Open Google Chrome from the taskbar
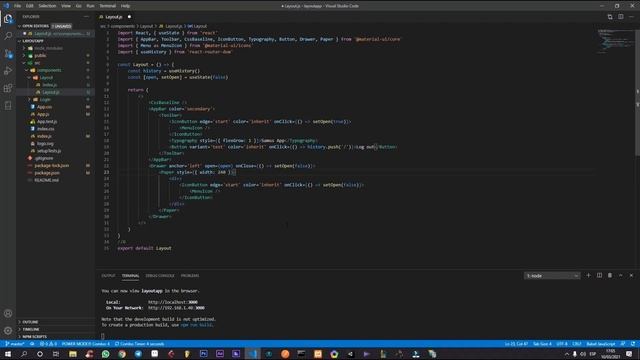 pos(122,354)
